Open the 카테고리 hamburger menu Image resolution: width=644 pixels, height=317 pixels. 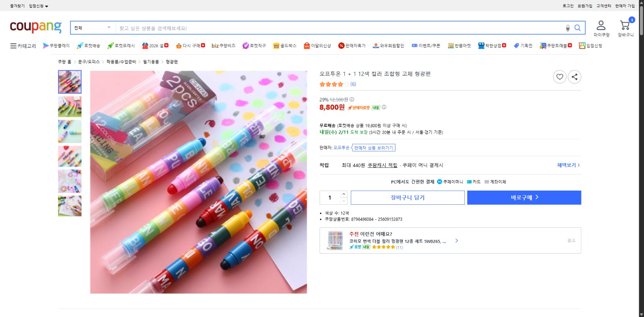(x=14, y=46)
